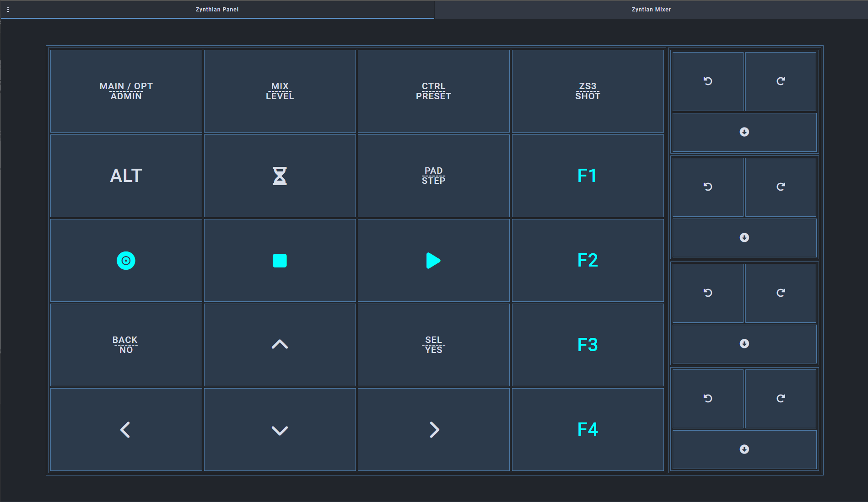Click the right arrow chevron button
This screenshot has width=868, height=502.
tap(434, 429)
